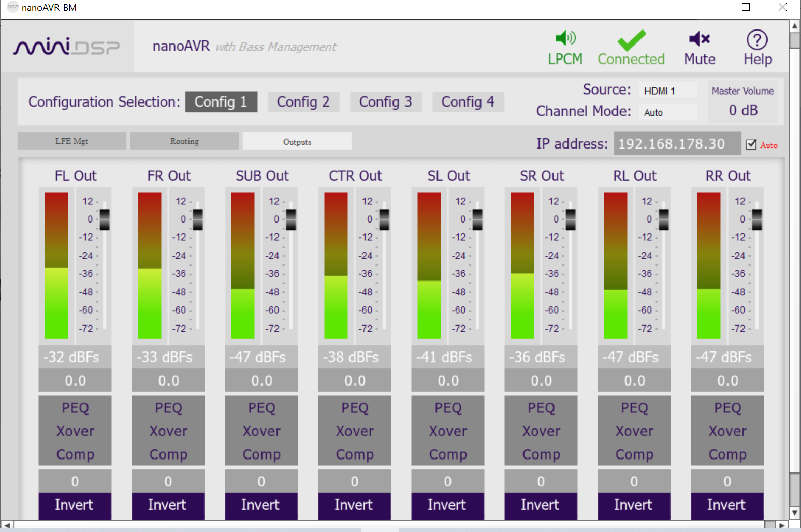Screen dimensions: 801x532
Task: Open PEQ for RL Out
Action: (x=634, y=408)
